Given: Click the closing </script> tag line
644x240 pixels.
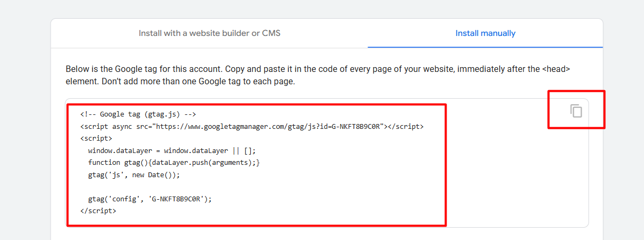Looking at the screenshot, I should pos(98,211).
